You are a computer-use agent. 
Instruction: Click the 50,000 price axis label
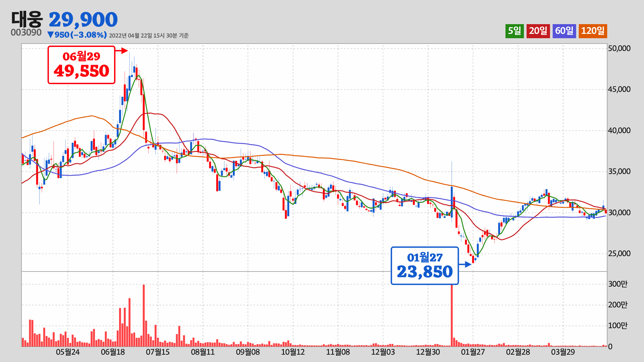(619, 49)
